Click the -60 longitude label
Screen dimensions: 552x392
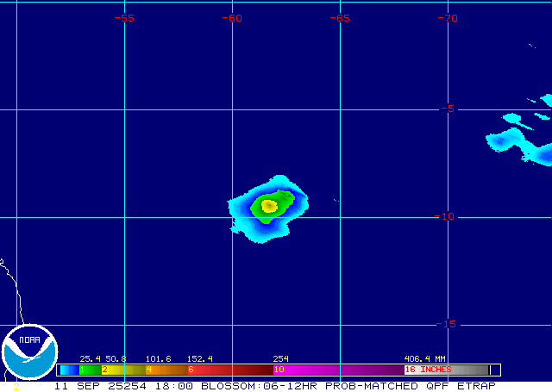232,18
